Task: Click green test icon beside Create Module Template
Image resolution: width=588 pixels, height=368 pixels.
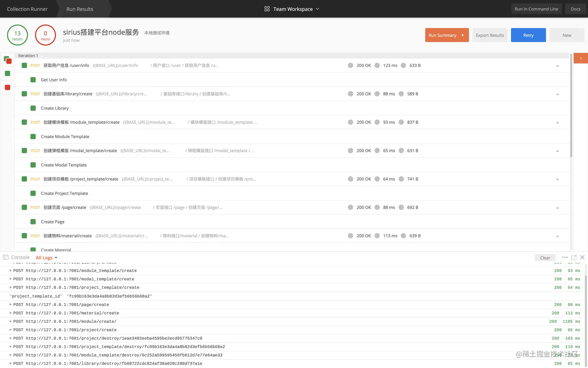Action: pyautogui.click(x=33, y=137)
